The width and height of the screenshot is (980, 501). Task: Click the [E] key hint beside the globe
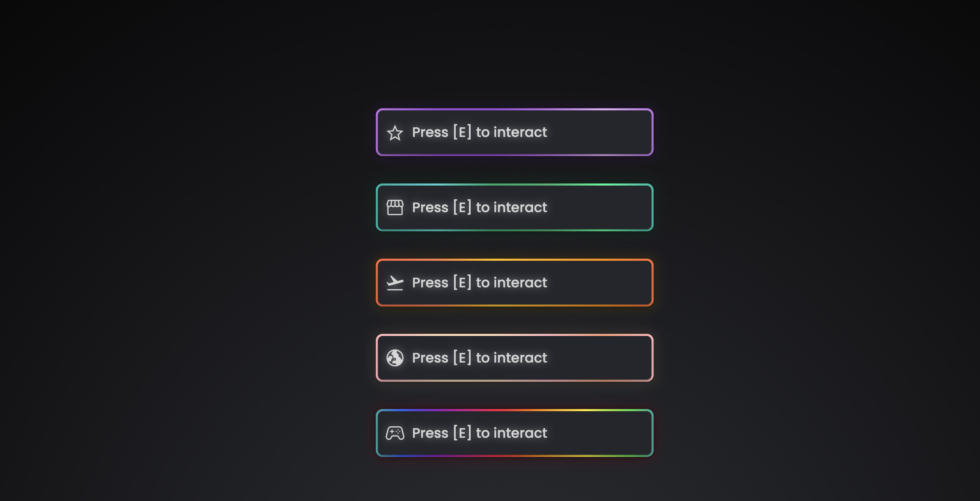coord(462,358)
